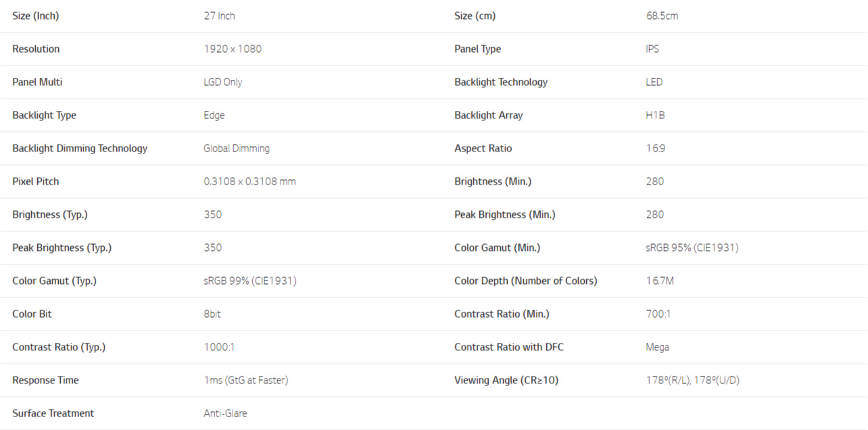Select the 700:1 contrast ratio value
The height and width of the screenshot is (430, 868).
click(x=658, y=314)
